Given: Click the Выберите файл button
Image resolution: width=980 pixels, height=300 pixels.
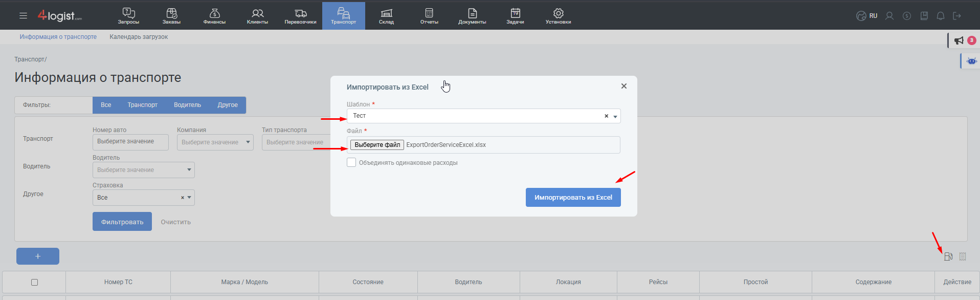Looking at the screenshot, I should 377,145.
